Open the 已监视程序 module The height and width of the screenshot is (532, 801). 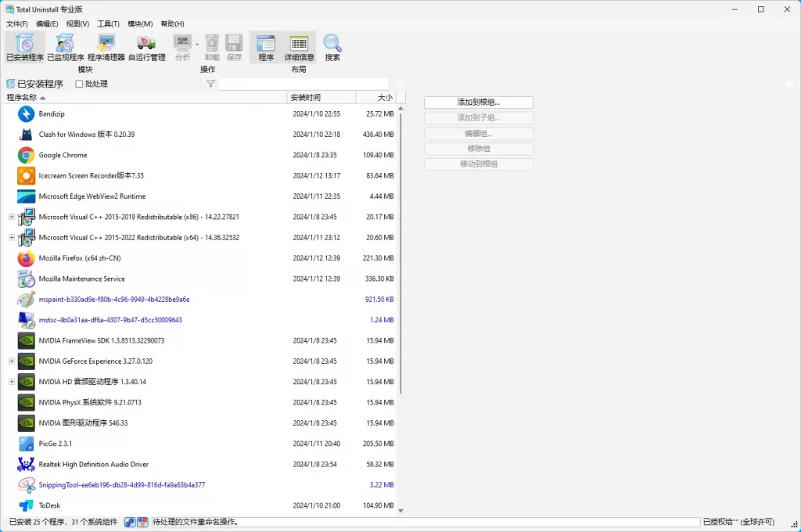pos(66,47)
